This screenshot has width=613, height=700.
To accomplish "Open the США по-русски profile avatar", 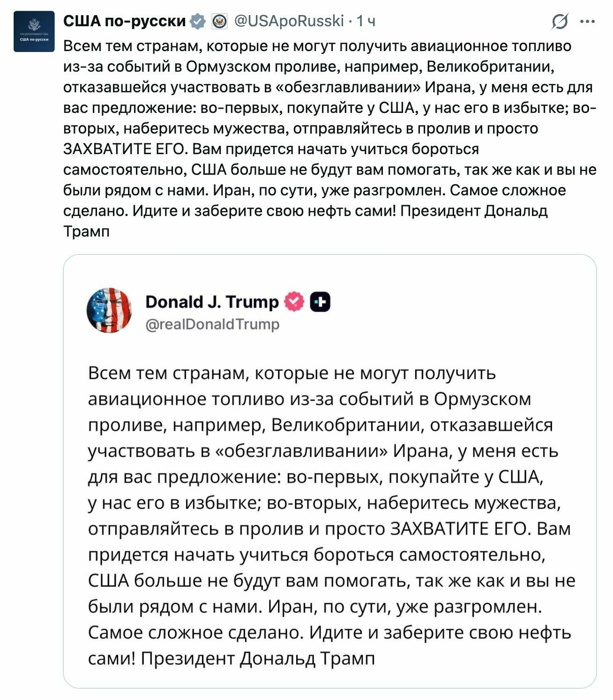I will pos(34,31).
